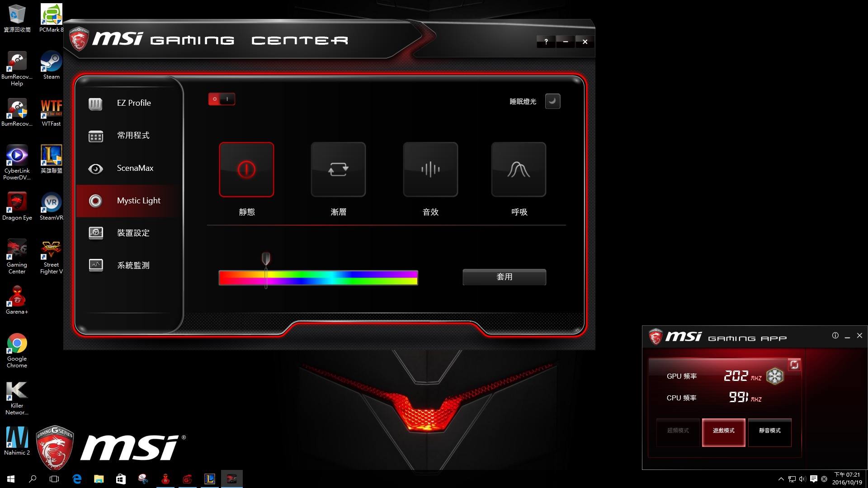
Task: Open Microsoft Edge from taskbar
Action: (77, 479)
